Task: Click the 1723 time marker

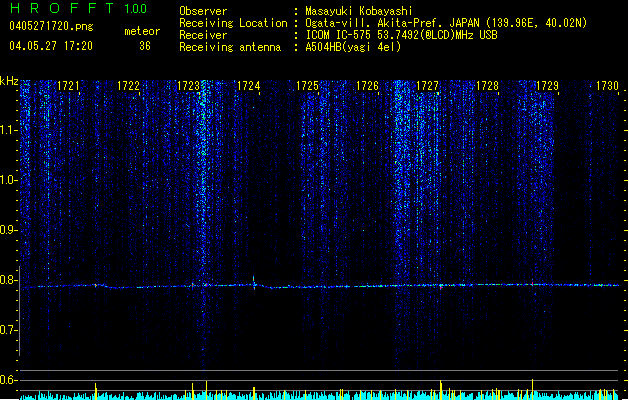Action: coord(188,86)
